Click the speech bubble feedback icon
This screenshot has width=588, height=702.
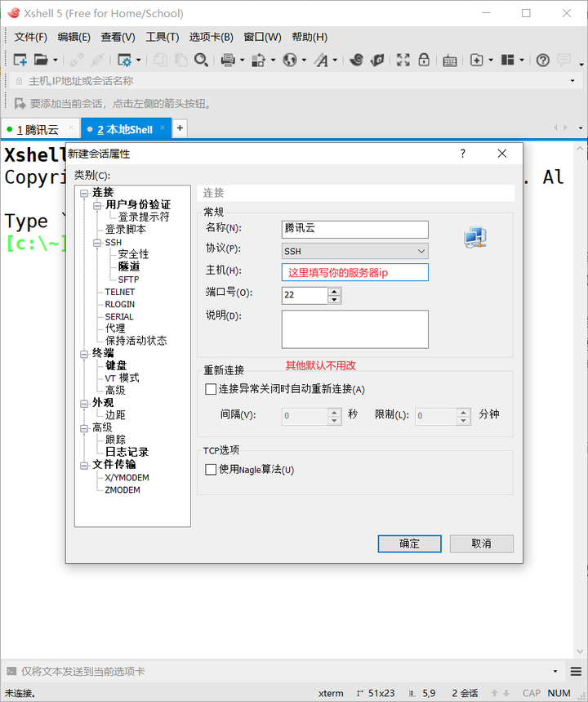(563, 60)
